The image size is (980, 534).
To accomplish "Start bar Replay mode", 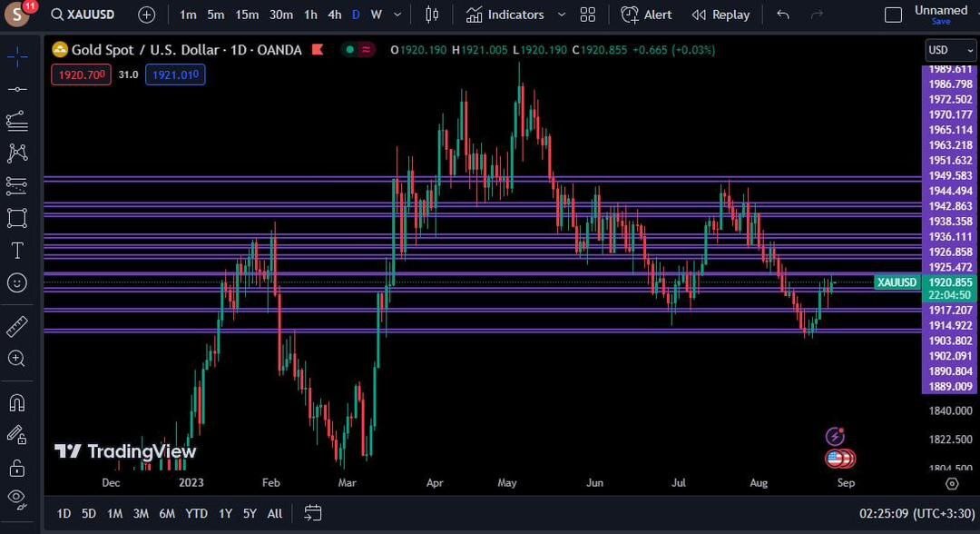I will 720,15.
